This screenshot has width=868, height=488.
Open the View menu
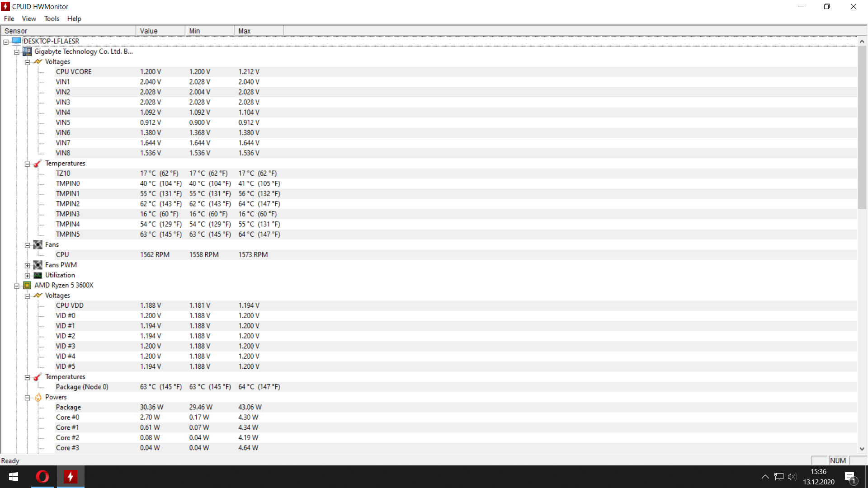pos(29,19)
